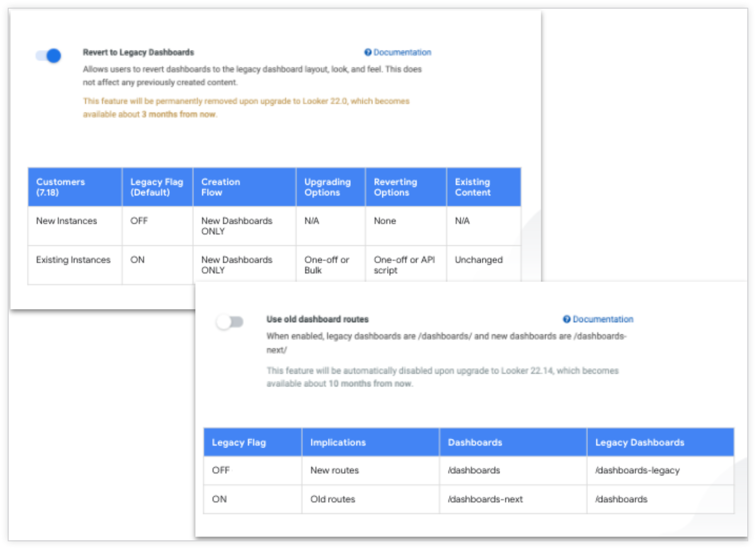Click the Creation Flow column header
The width and height of the screenshot is (756, 549).
220,187
